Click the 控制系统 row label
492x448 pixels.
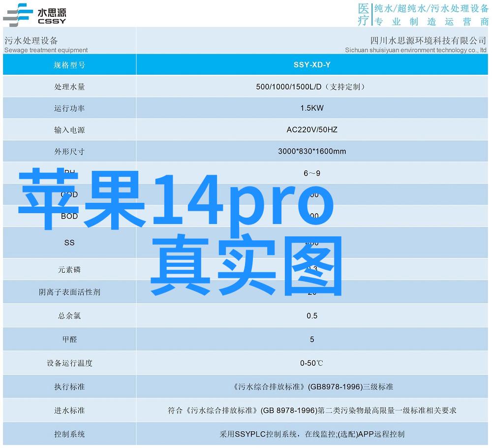tap(69, 434)
